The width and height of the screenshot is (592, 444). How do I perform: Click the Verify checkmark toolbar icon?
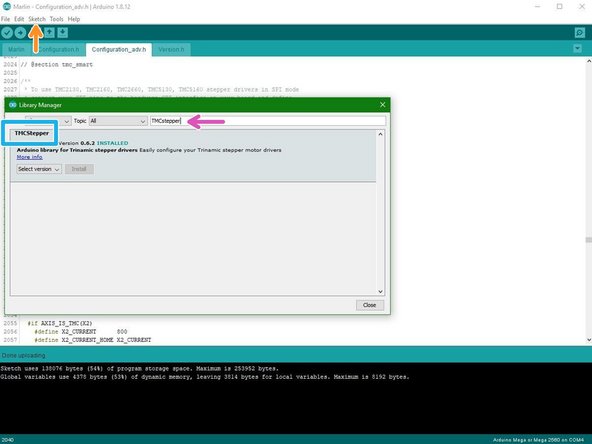click(x=7, y=33)
